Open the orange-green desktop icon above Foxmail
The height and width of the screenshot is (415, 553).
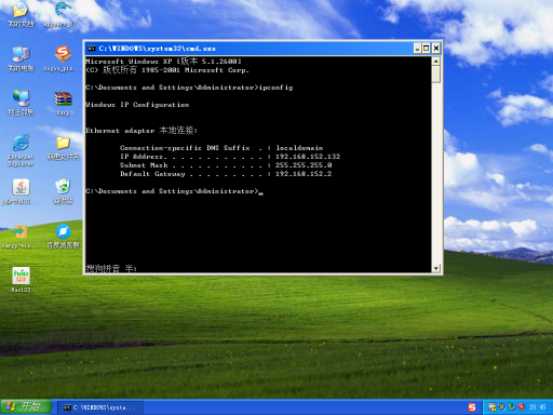point(17,236)
